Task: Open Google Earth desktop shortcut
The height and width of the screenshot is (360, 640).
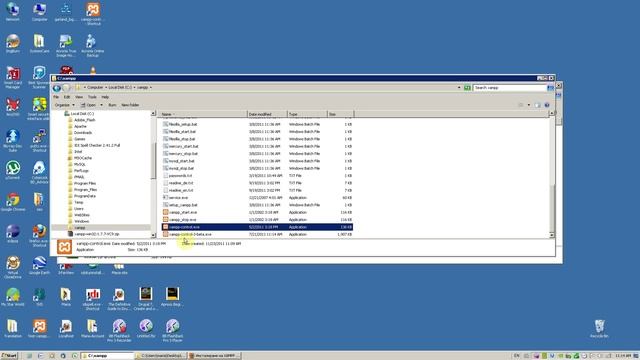Action: coord(39,265)
